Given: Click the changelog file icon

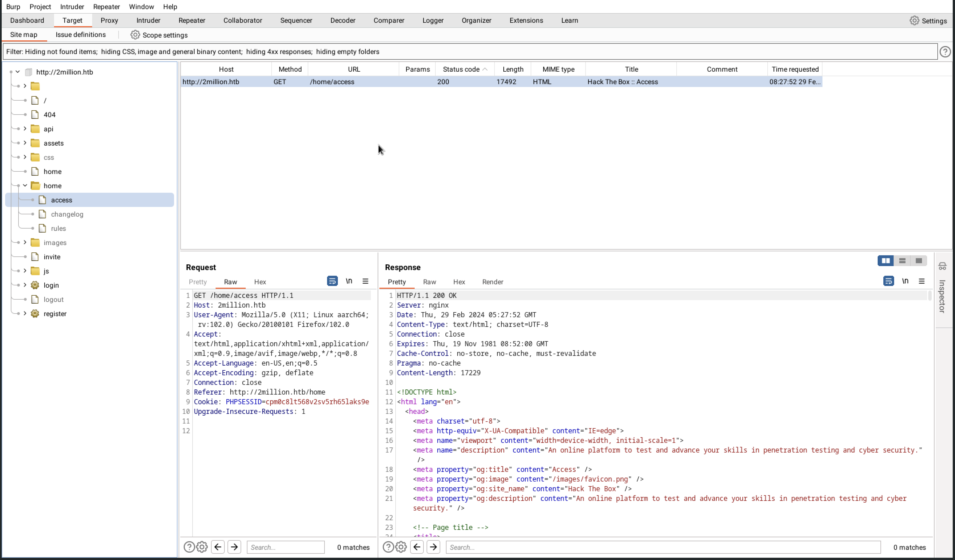Looking at the screenshot, I should [42, 214].
